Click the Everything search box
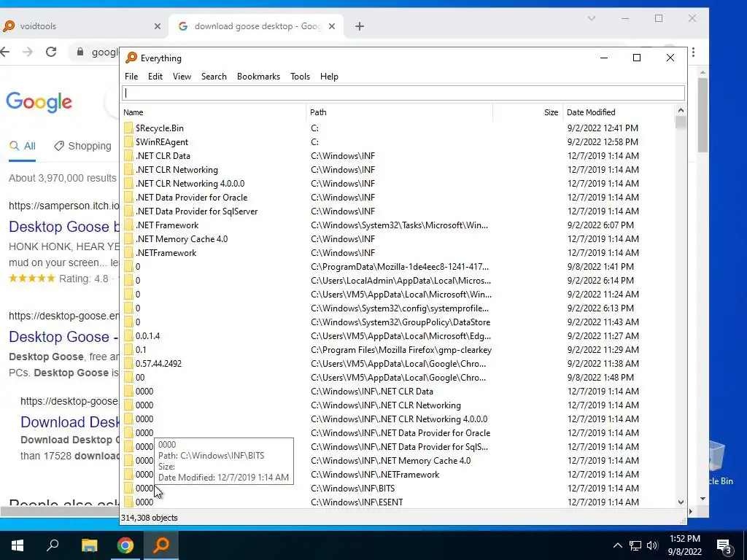747x560 pixels. [x=403, y=93]
